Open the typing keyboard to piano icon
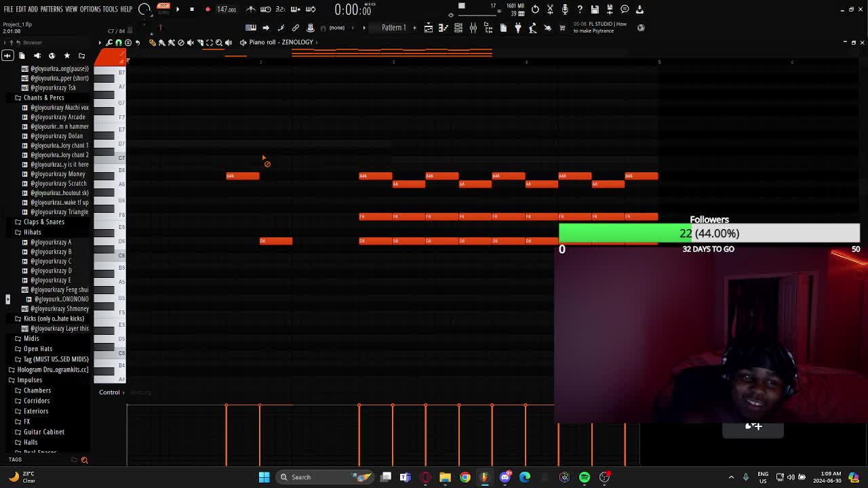This screenshot has height=488, width=868. (251, 28)
